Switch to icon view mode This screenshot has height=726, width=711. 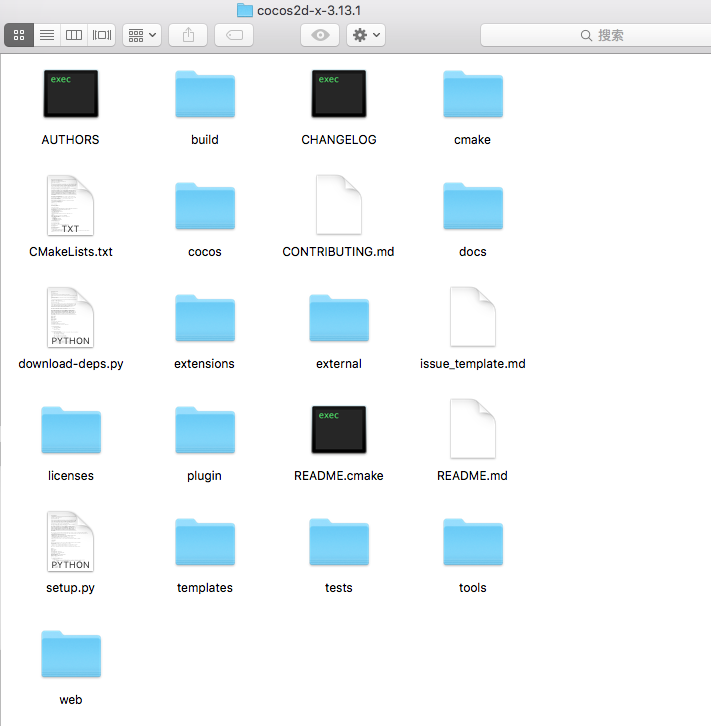[x=19, y=35]
